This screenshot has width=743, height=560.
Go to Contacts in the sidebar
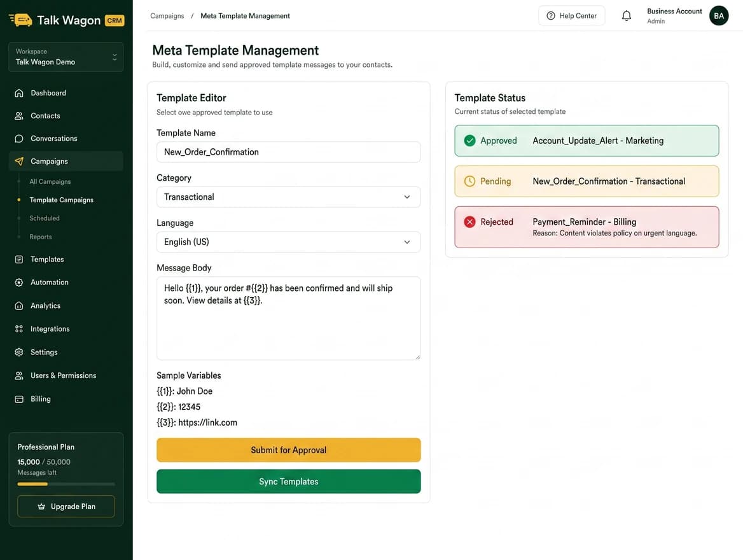(x=66, y=116)
